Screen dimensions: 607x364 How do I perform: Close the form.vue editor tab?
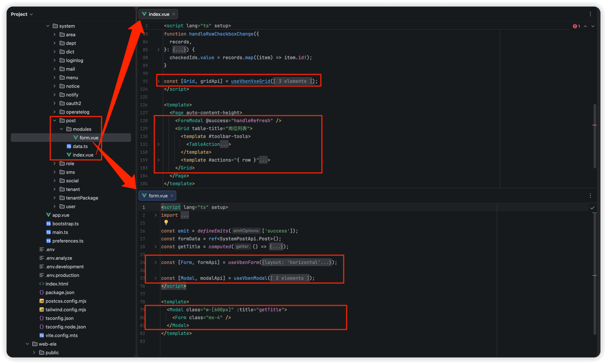pos(172,196)
